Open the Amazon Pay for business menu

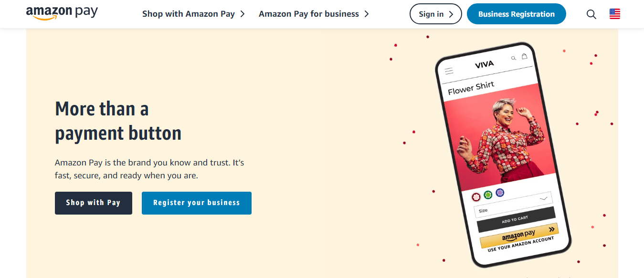tap(308, 14)
